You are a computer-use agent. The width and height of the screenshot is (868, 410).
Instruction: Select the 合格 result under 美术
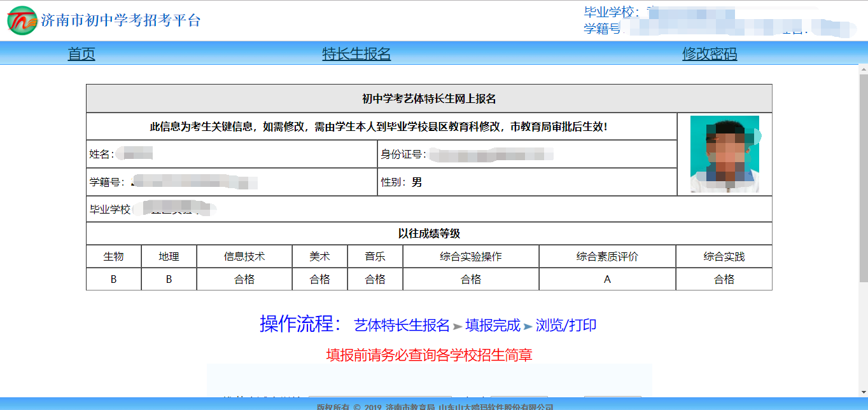[319, 278]
